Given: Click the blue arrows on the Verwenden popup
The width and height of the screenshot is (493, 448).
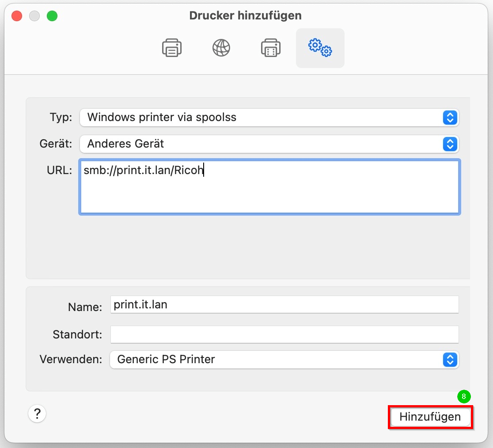Looking at the screenshot, I should (449, 360).
